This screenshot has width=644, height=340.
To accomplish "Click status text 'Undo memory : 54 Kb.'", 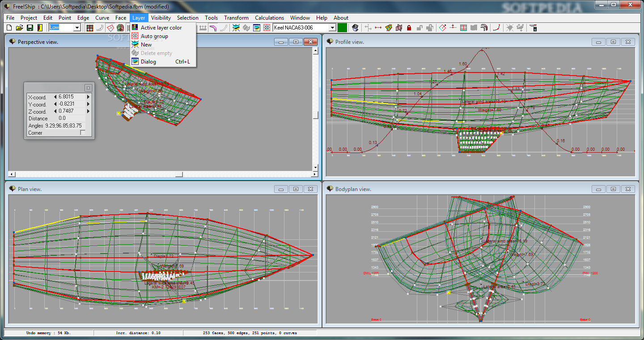I will (x=48, y=333).
